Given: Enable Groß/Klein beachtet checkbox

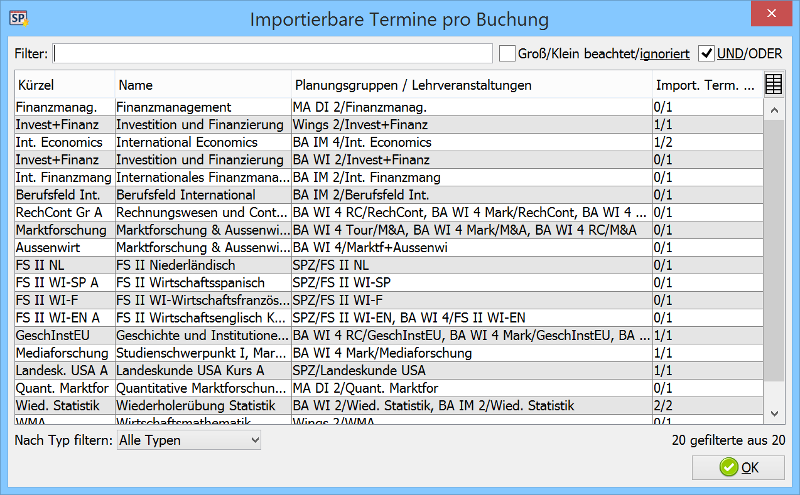Looking at the screenshot, I should tap(507, 53).
